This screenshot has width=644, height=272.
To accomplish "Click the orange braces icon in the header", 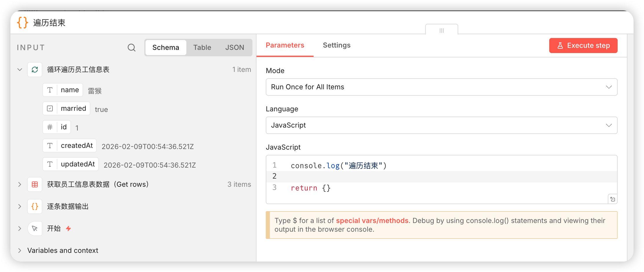I will pos(23,23).
